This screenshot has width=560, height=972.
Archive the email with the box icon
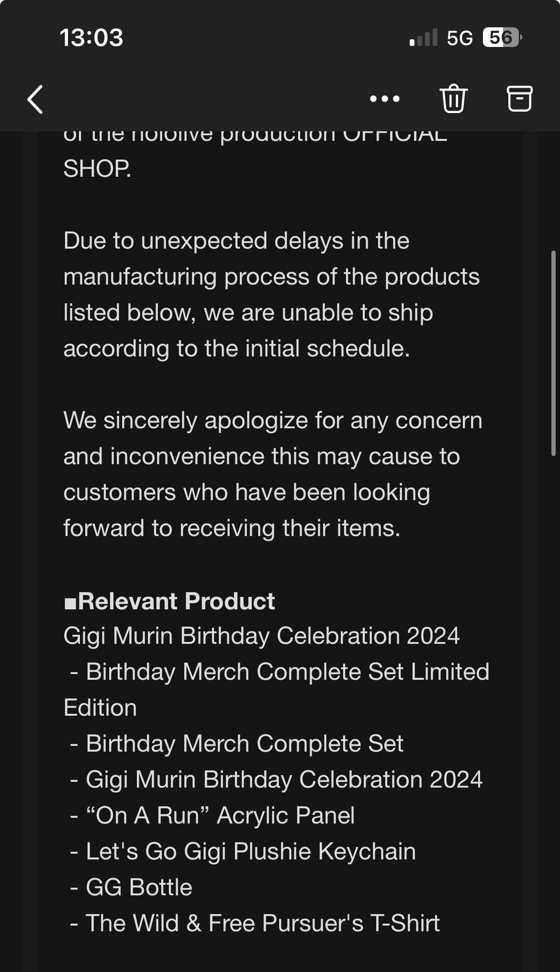click(x=519, y=99)
